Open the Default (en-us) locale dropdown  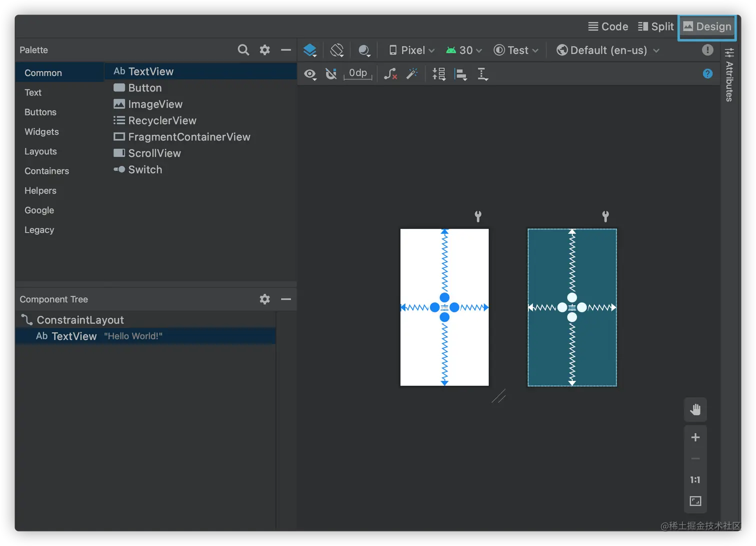point(608,50)
